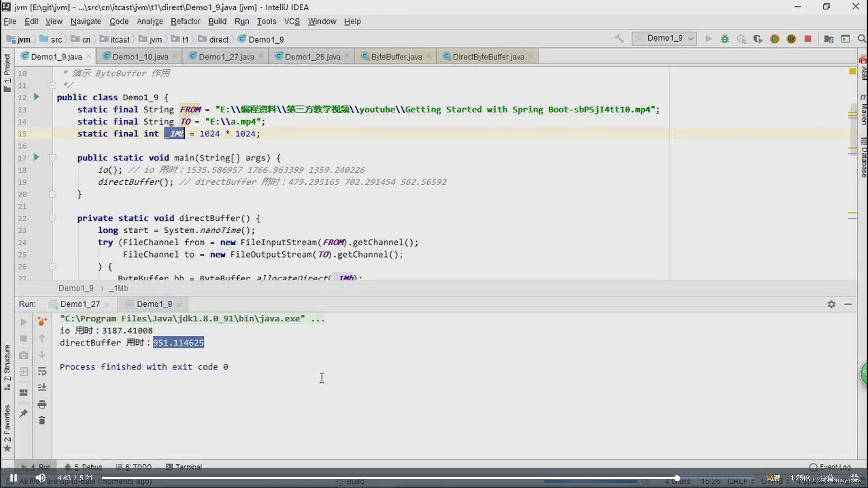
Task: Open the File menu
Action: coord(10,21)
